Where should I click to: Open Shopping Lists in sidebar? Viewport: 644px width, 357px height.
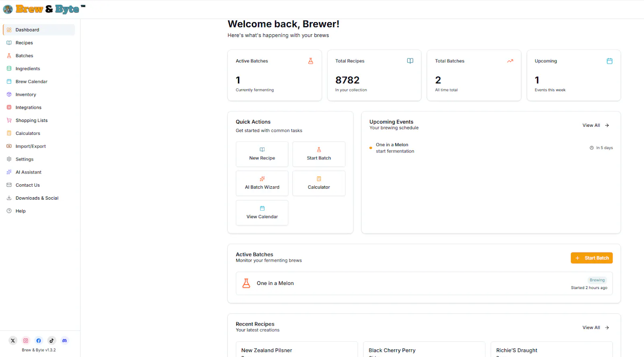pyautogui.click(x=39, y=120)
